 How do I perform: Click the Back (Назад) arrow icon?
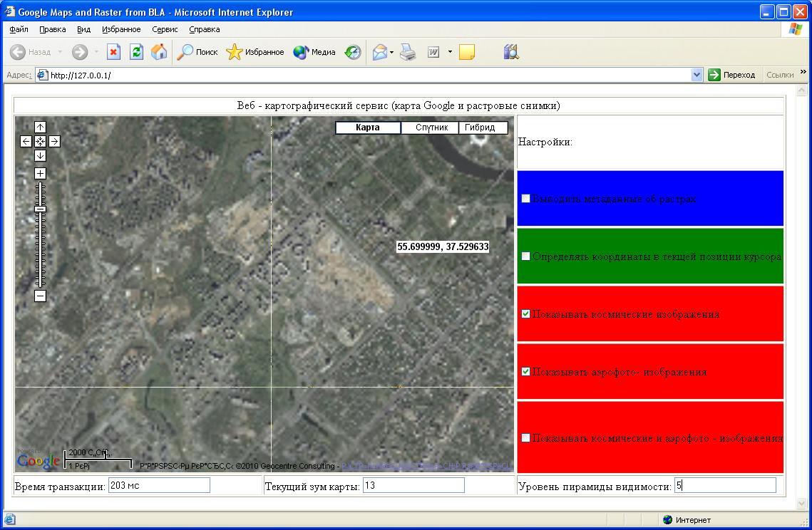[x=18, y=52]
